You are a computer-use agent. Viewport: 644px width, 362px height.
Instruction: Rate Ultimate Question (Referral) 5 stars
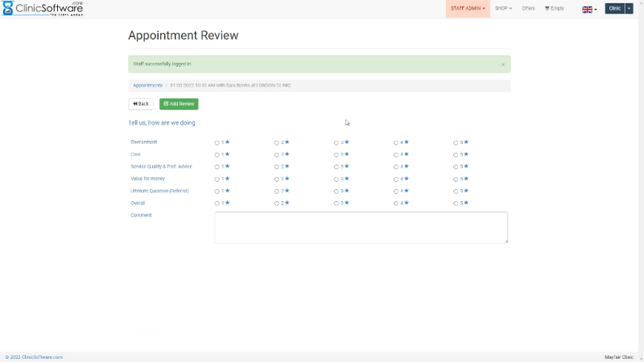coord(456,191)
